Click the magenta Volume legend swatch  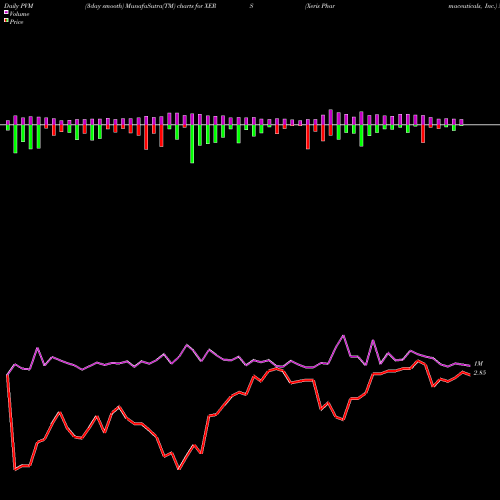(x=6, y=12)
